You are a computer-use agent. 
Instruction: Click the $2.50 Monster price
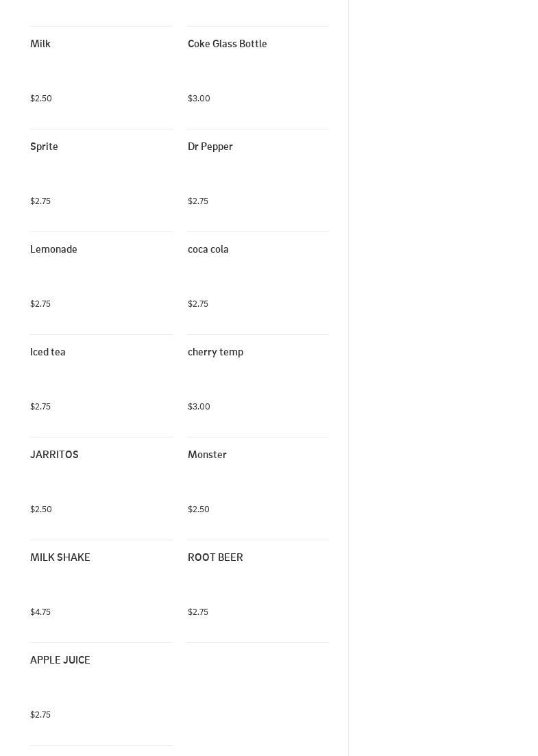199,509
